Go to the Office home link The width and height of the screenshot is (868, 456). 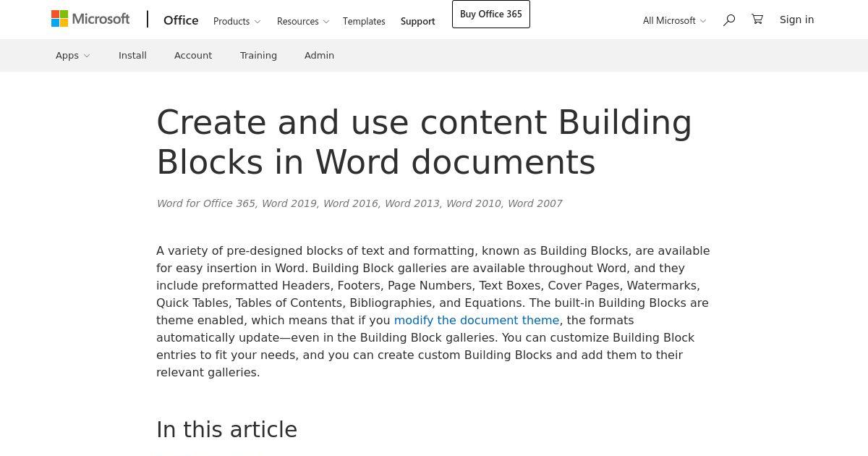coord(181,20)
